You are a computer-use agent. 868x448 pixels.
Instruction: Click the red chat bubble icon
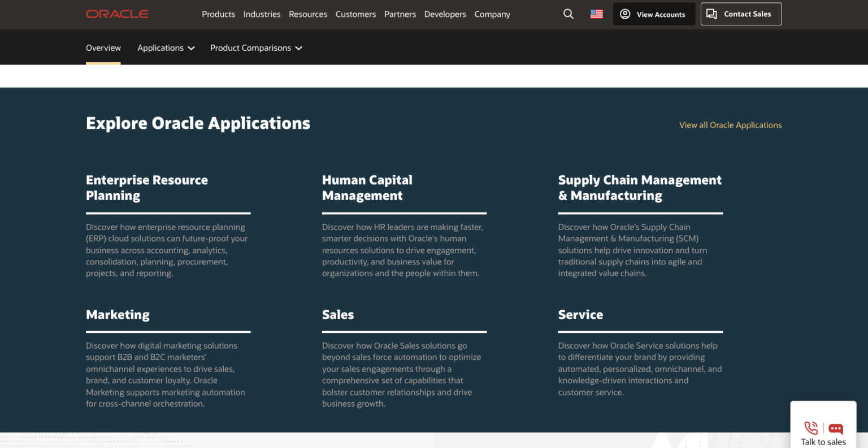pyautogui.click(x=836, y=429)
